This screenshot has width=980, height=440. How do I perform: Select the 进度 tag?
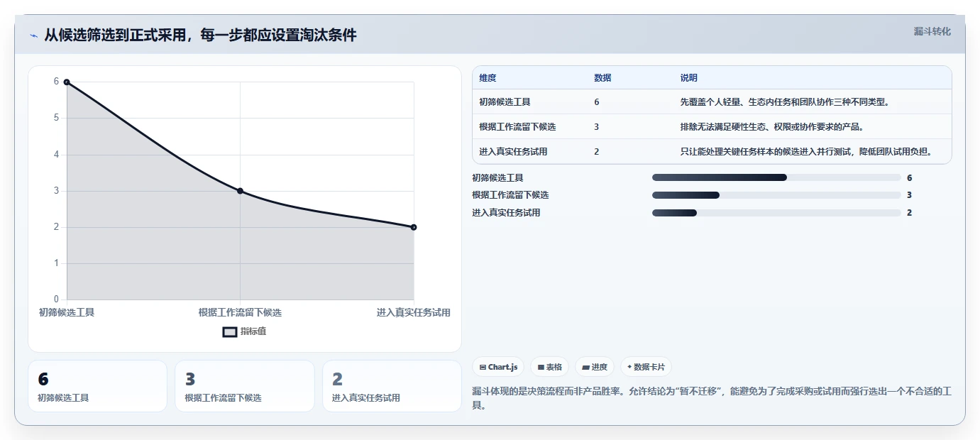(595, 367)
